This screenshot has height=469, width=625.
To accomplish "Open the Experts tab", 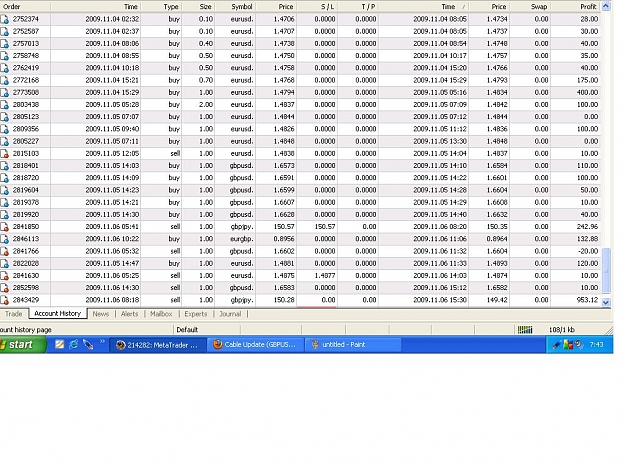I will [196, 314].
